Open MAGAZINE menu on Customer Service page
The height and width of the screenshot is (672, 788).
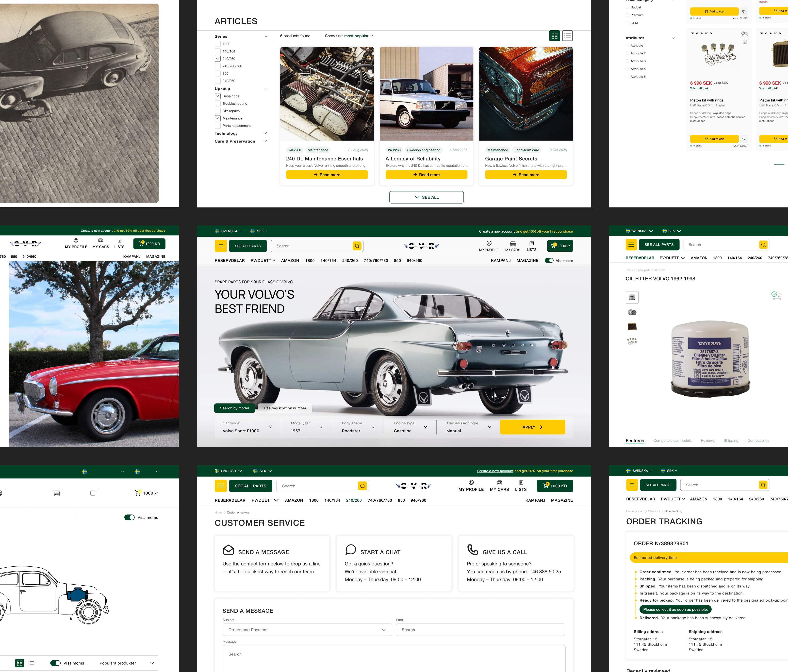pos(562,500)
